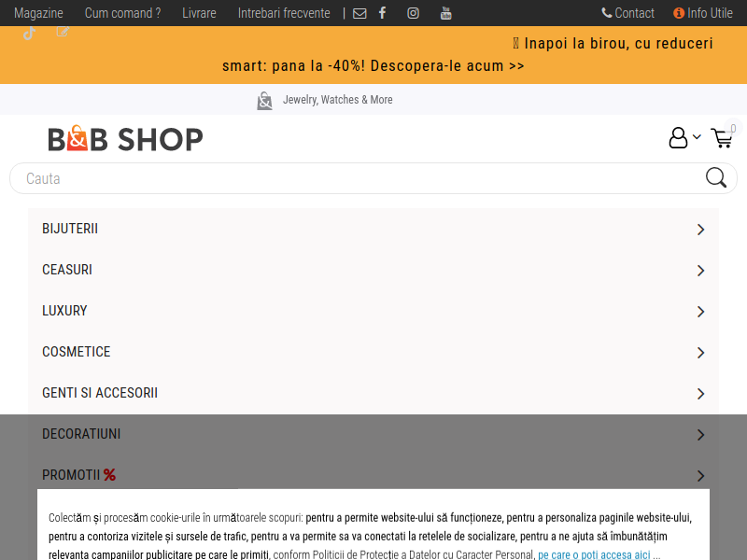Open the TikTok icon link

pyautogui.click(x=30, y=33)
